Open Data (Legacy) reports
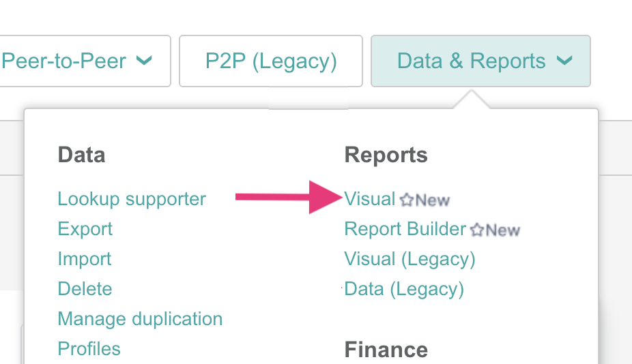This screenshot has width=632, height=364. coord(404,289)
